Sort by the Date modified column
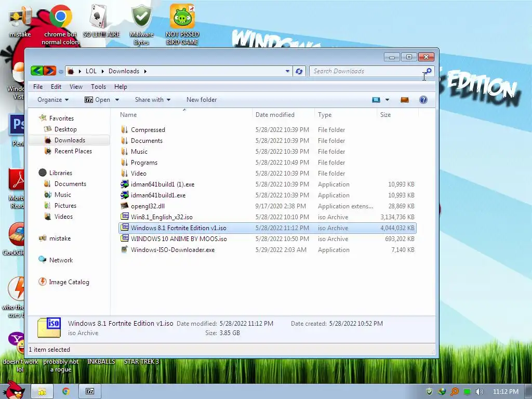Screen dimensions: 532x399 [283, 115]
